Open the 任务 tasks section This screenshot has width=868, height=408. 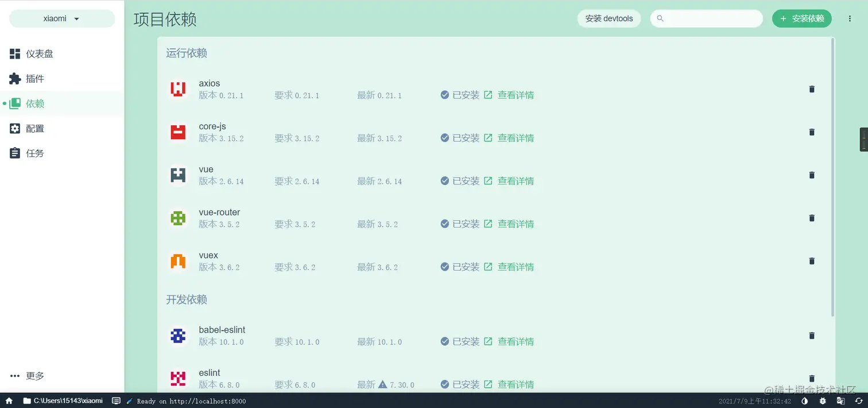point(62,153)
